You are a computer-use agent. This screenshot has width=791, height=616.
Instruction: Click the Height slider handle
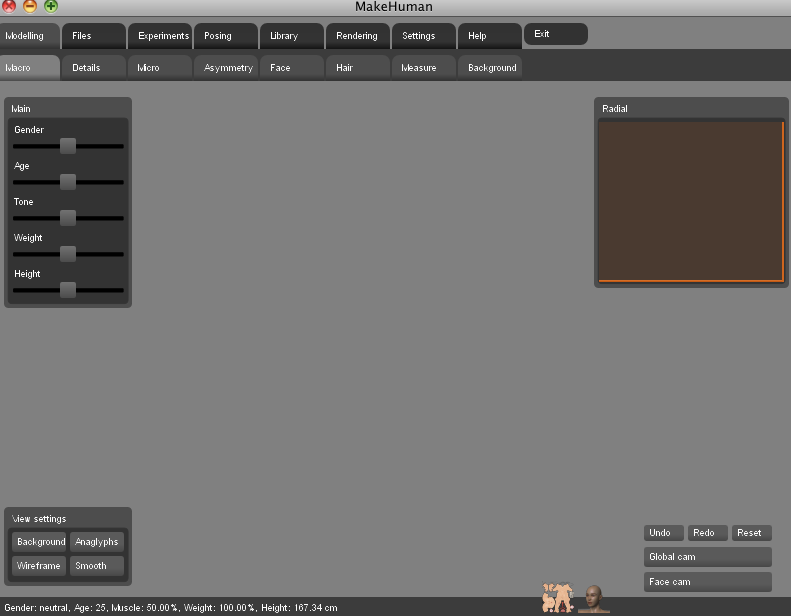(x=68, y=290)
